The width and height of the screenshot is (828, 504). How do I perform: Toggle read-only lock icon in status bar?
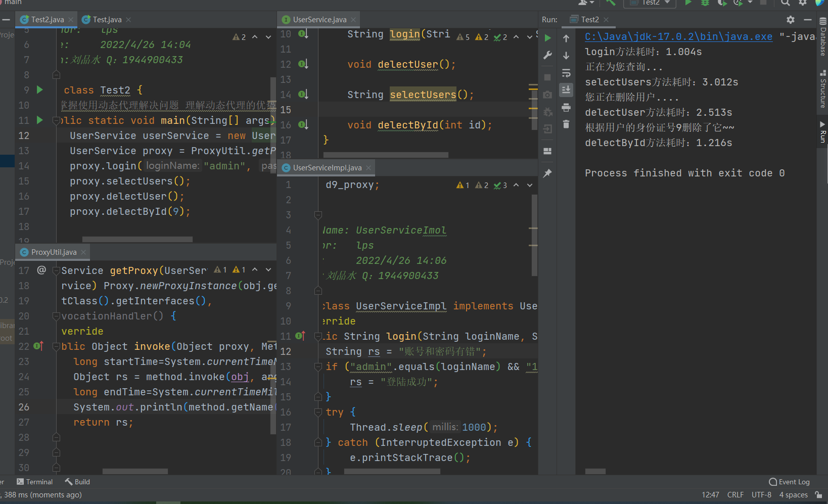tap(819, 495)
